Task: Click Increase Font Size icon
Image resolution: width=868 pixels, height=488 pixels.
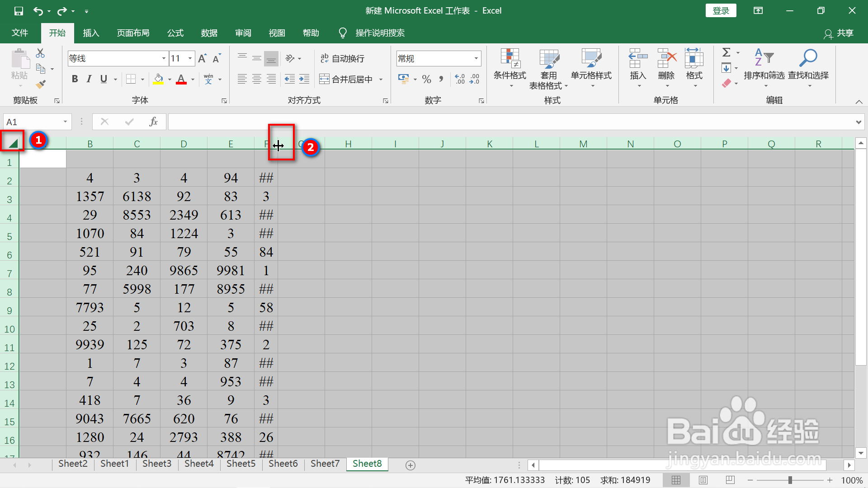Action: pyautogui.click(x=202, y=58)
